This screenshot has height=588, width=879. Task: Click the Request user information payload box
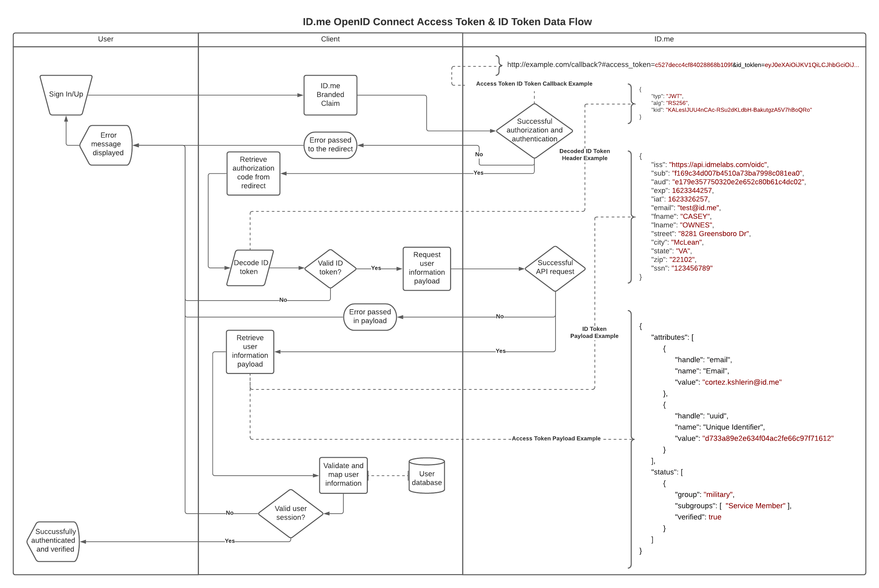[427, 269]
